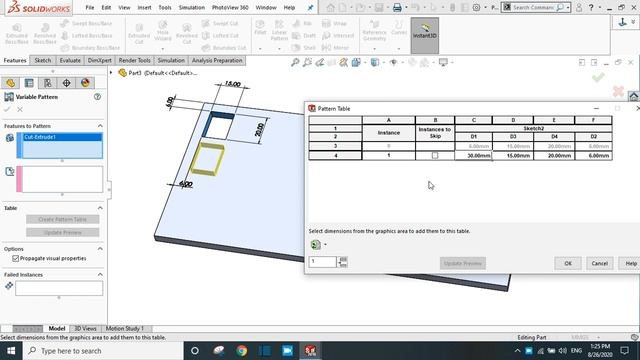Open the ConfigurationManager tab icon
640x360 pixels.
point(48,83)
